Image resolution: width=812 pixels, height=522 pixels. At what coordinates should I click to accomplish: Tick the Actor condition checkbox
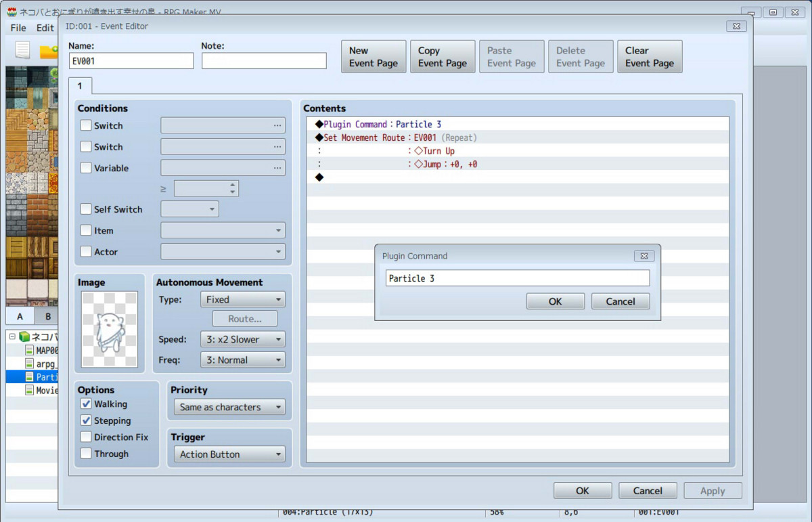[x=86, y=251]
